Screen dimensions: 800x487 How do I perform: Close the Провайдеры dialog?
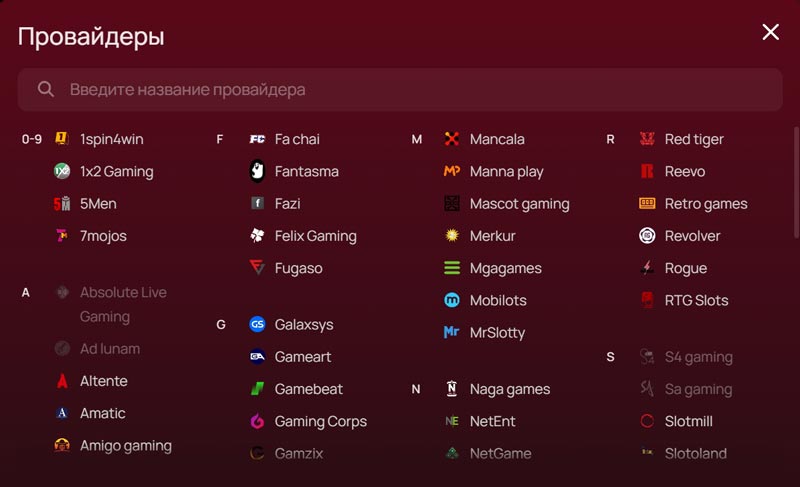click(770, 32)
